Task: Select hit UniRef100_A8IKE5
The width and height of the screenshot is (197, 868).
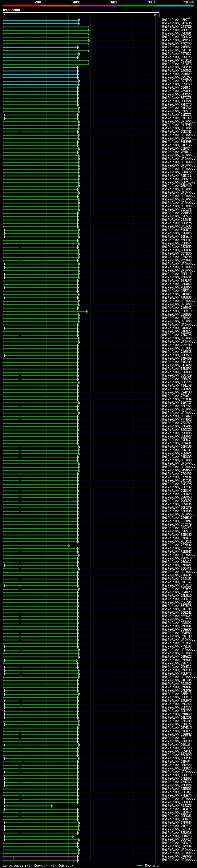Action: [x=177, y=64]
